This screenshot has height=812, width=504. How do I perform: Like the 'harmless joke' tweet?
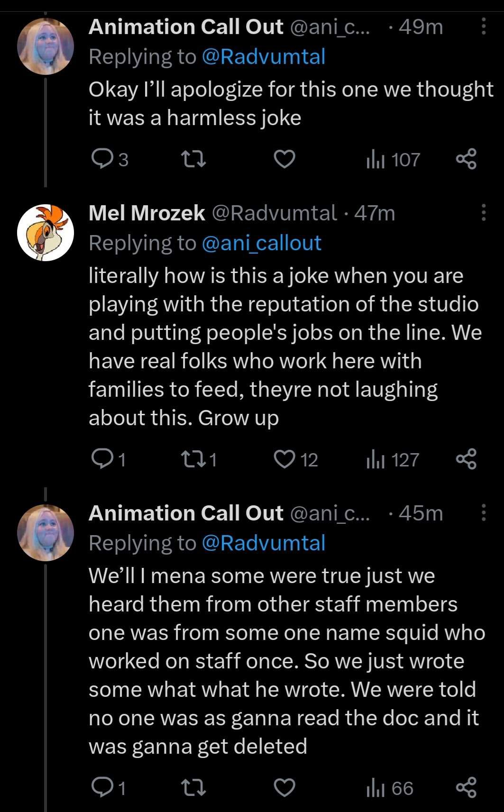click(x=284, y=159)
